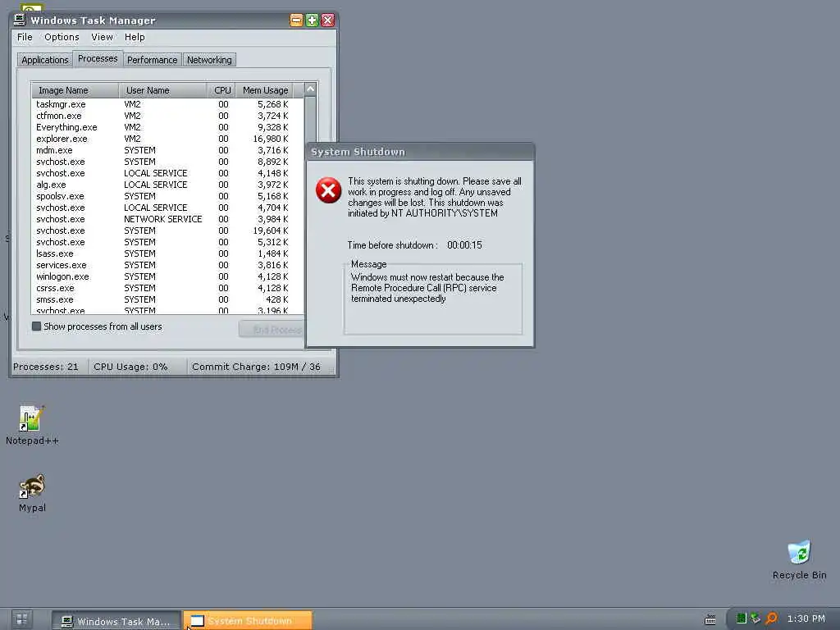Click the NETWORK SERVICE user name cell
840x630 pixels.
[163, 219]
